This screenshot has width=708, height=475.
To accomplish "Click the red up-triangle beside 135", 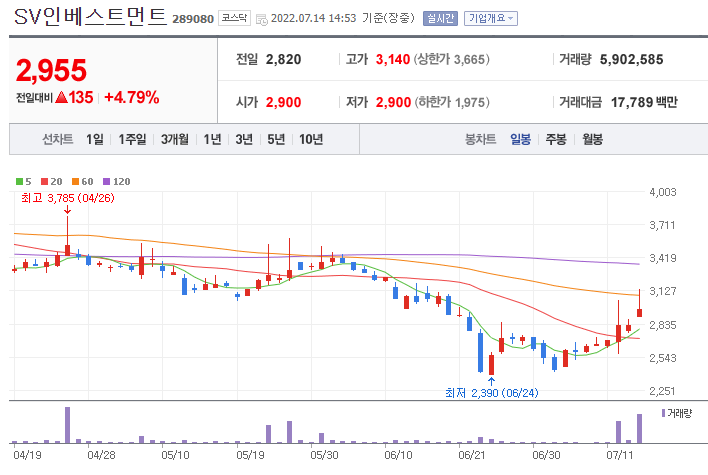I will (x=61, y=97).
